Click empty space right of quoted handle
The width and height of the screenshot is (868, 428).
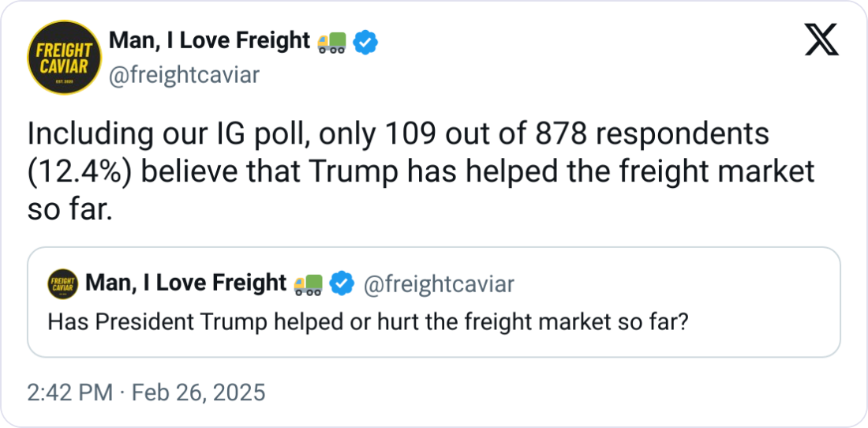point(671,284)
